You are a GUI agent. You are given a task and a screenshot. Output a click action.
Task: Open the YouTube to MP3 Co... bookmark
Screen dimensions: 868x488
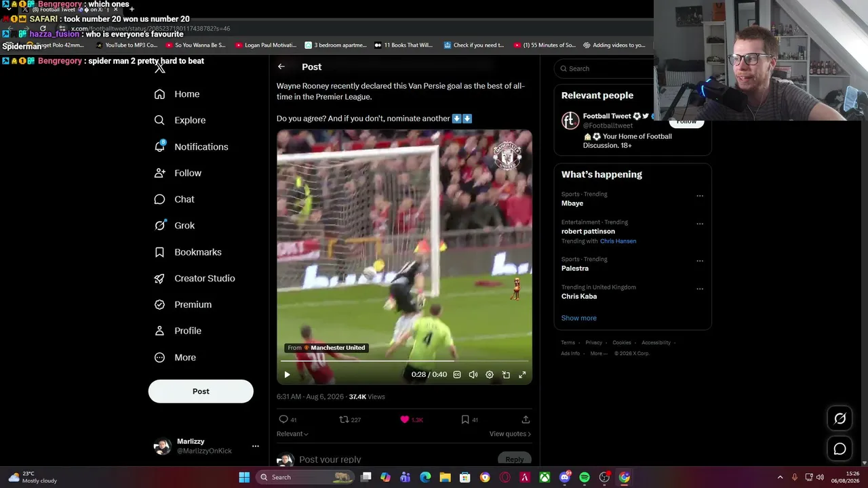click(127, 45)
